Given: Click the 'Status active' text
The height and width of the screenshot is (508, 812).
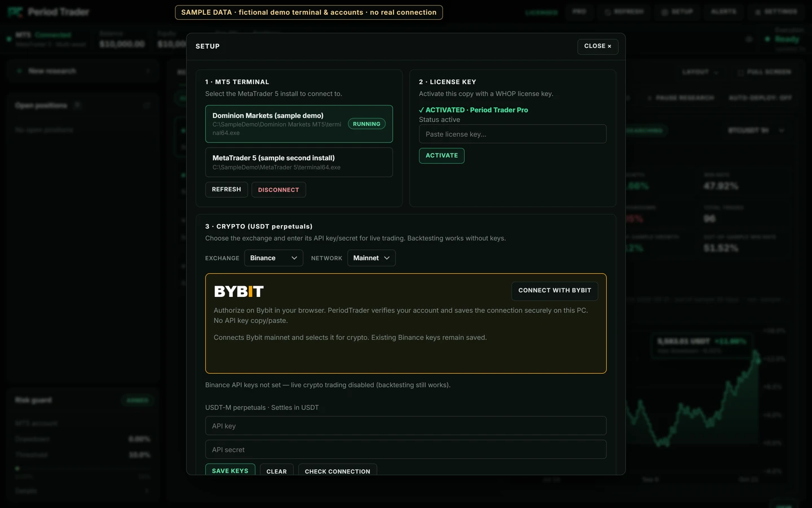Looking at the screenshot, I should click(x=439, y=120).
